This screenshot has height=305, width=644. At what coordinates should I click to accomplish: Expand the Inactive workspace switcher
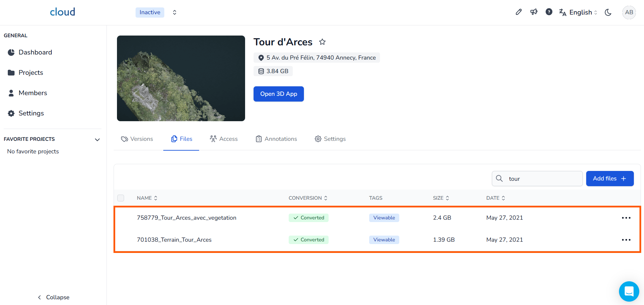(x=174, y=13)
